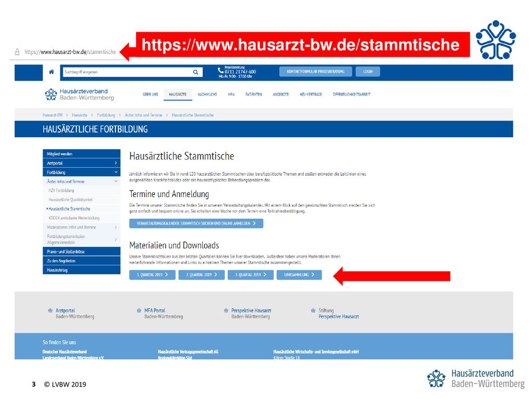Click the flower icon next to MFA Portal

(x=139, y=311)
